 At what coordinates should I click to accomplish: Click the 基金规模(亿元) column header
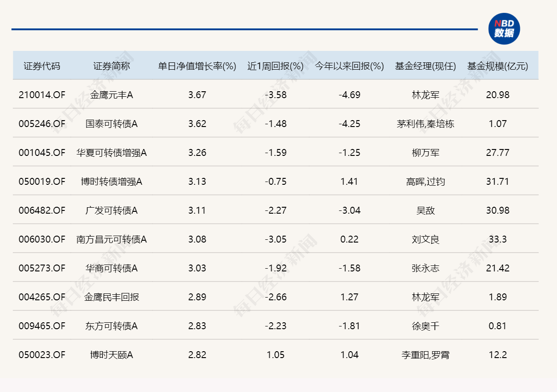click(497, 66)
